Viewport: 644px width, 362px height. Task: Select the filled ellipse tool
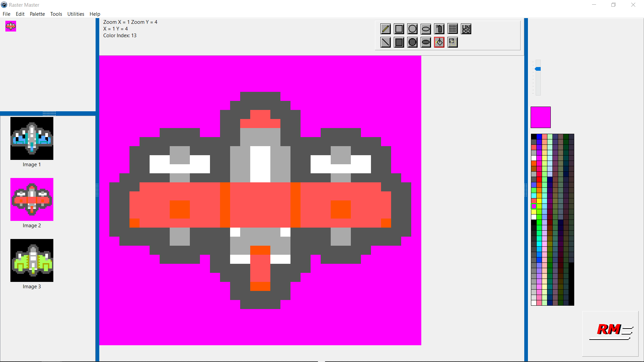pos(426,42)
